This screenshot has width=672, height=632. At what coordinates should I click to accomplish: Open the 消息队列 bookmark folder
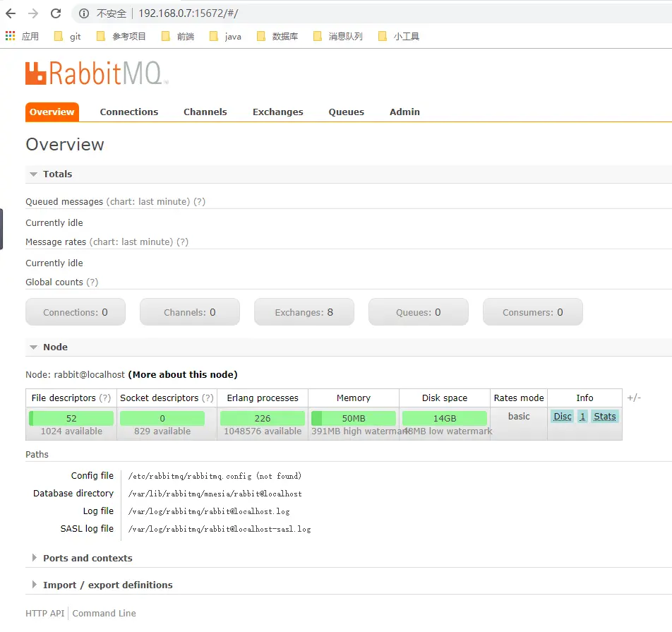[x=338, y=37]
